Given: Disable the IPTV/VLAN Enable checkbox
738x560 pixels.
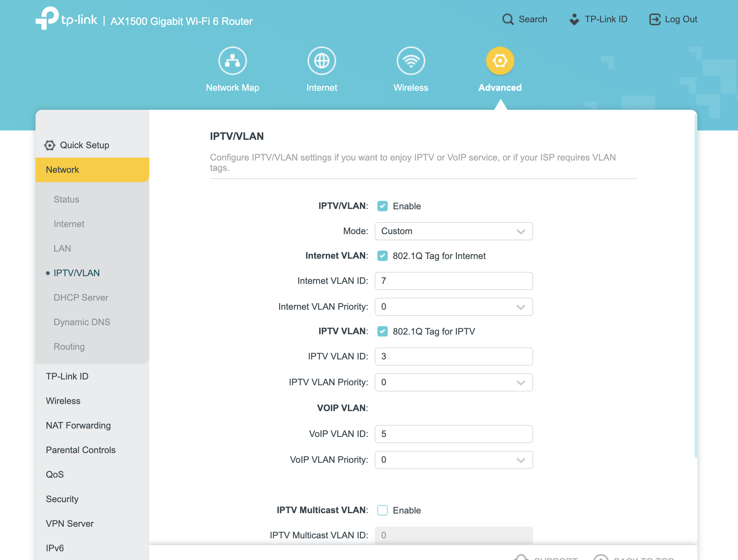Looking at the screenshot, I should coord(382,206).
